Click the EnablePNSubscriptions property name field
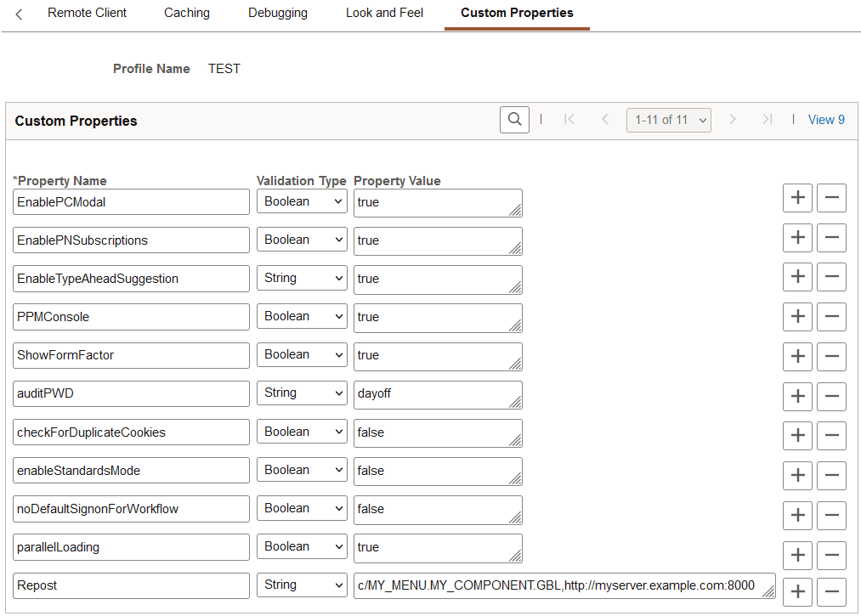861x616 pixels. pyautogui.click(x=131, y=240)
